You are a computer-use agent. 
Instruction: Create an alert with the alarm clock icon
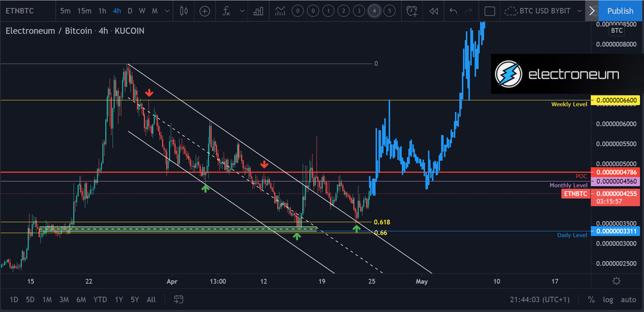(412, 11)
